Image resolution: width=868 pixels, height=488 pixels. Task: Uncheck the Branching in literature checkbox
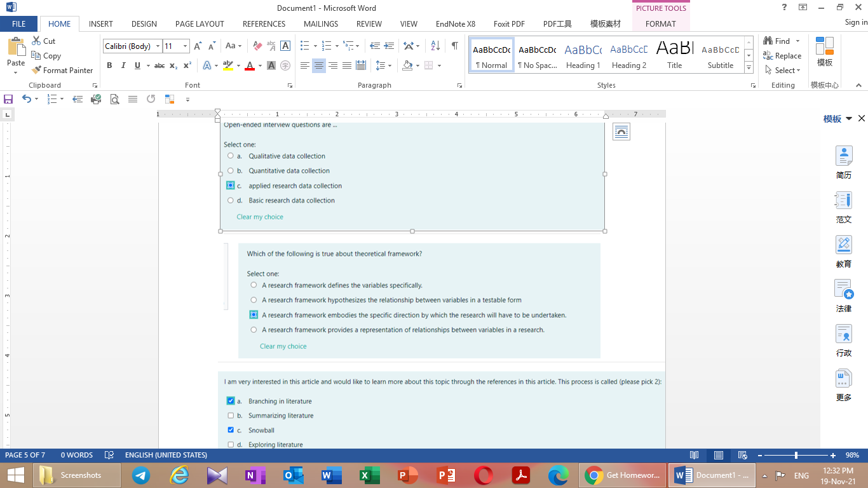point(230,400)
